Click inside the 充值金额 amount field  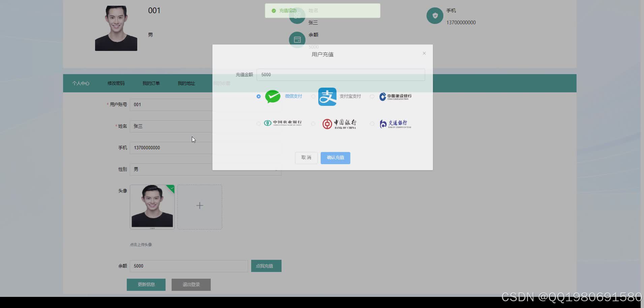tap(340, 74)
